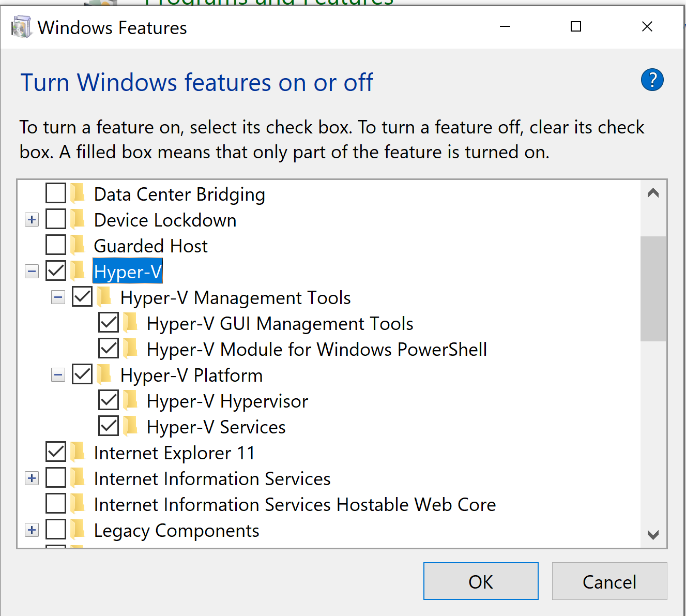Click folder icon beside Internet Explorer 11
Image resolution: width=686 pixels, height=616 pixels.
[78, 452]
